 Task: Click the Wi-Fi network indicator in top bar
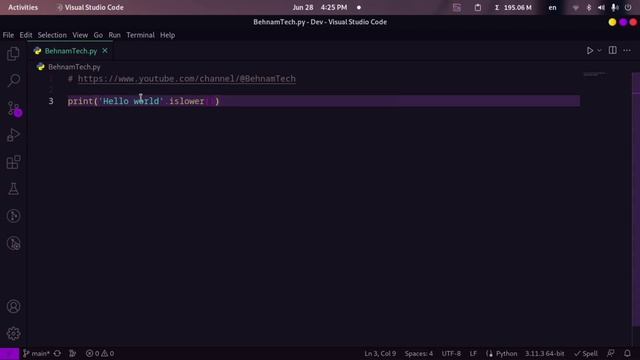coord(576,7)
